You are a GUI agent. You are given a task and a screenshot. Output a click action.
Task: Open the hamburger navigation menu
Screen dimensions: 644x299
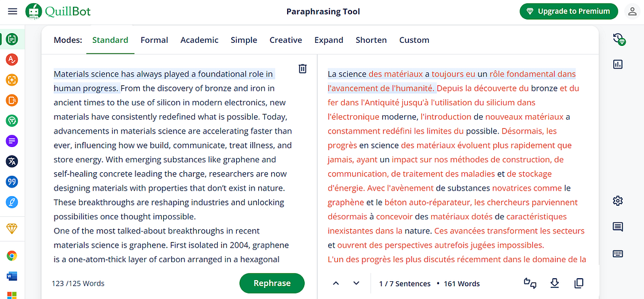point(13,11)
